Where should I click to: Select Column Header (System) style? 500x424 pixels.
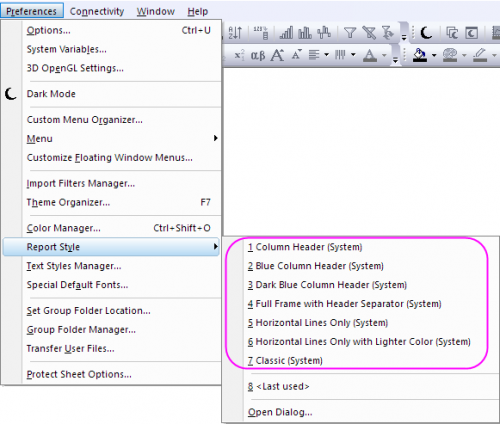click(361, 247)
